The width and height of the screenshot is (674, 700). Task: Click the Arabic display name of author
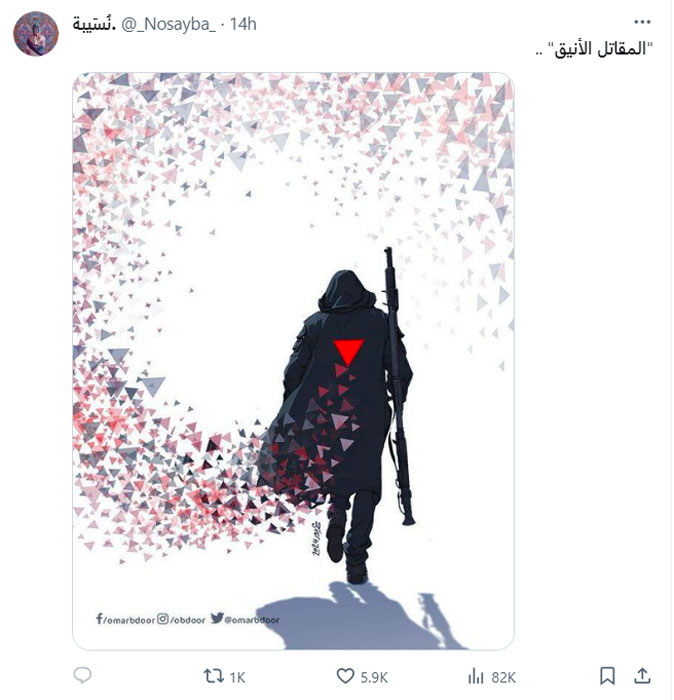coord(94,24)
